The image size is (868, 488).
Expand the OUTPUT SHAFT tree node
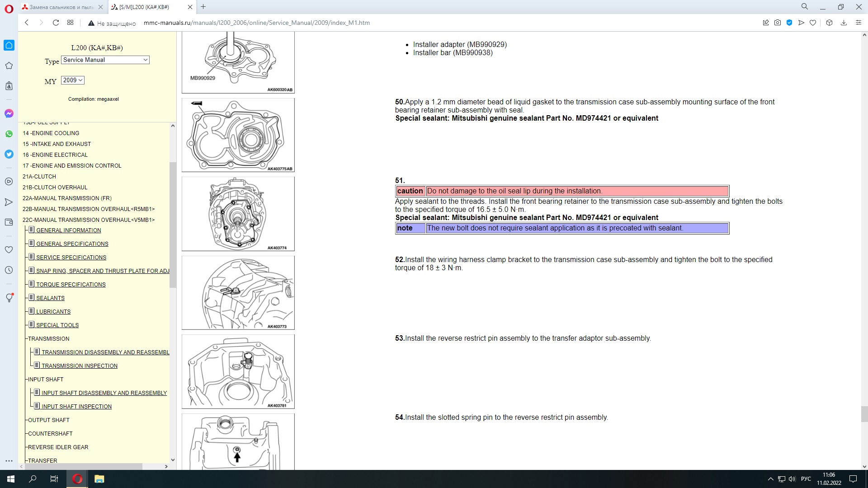tap(48, 420)
